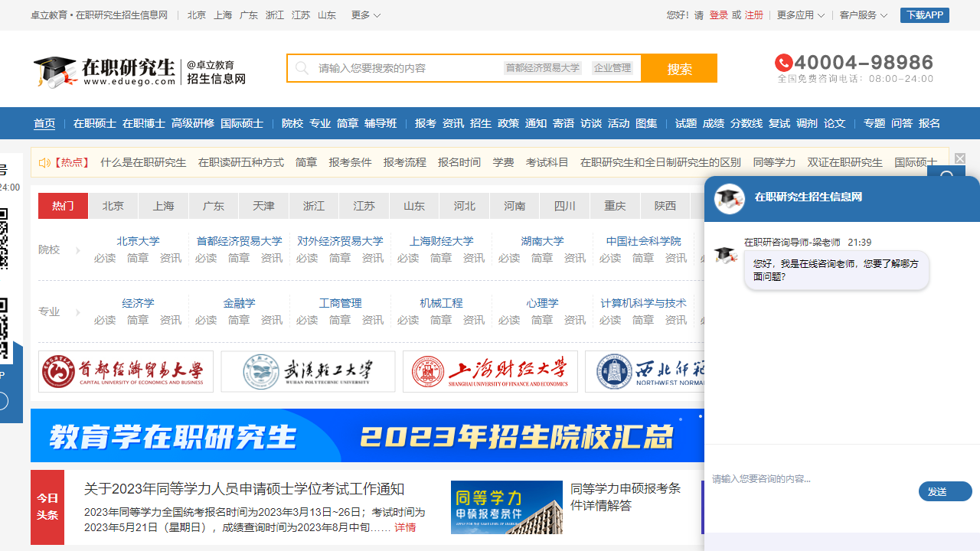The width and height of the screenshot is (980, 551).
Task: Click the speaker icon next to 热点
Action: point(44,163)
